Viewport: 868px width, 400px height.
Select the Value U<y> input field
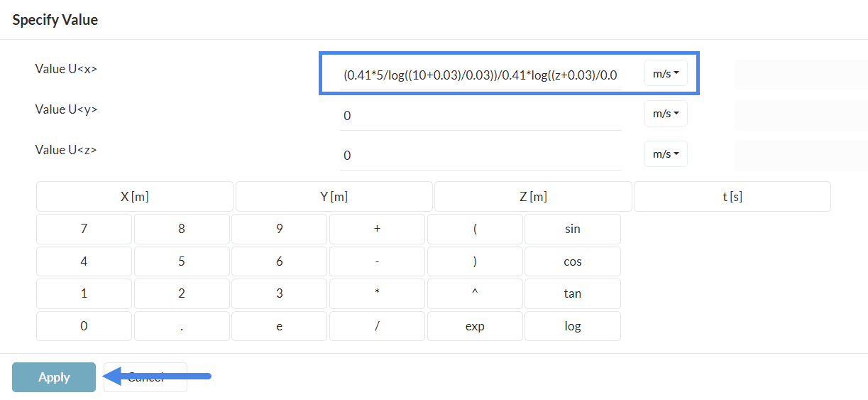[480, 115]
